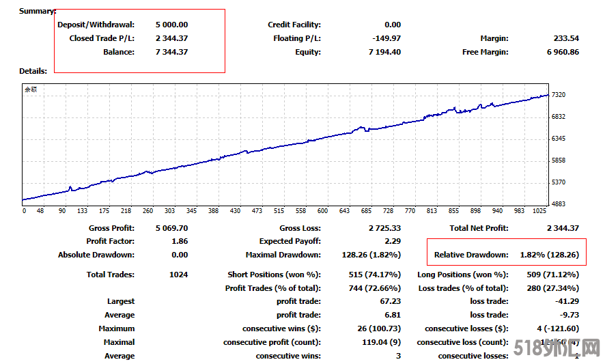Click the "Gross Loss:" label
The width and height of the screenshot is (605, 364).
[300, 228]
